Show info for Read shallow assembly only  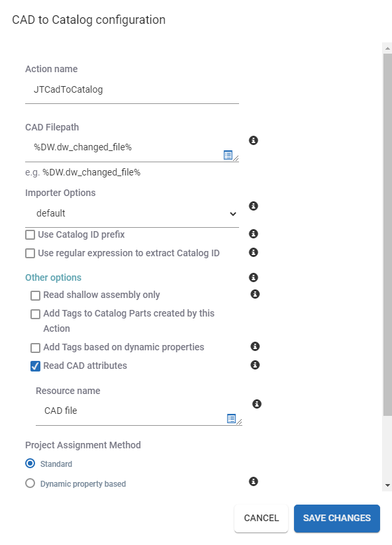(x=255, y=295)
